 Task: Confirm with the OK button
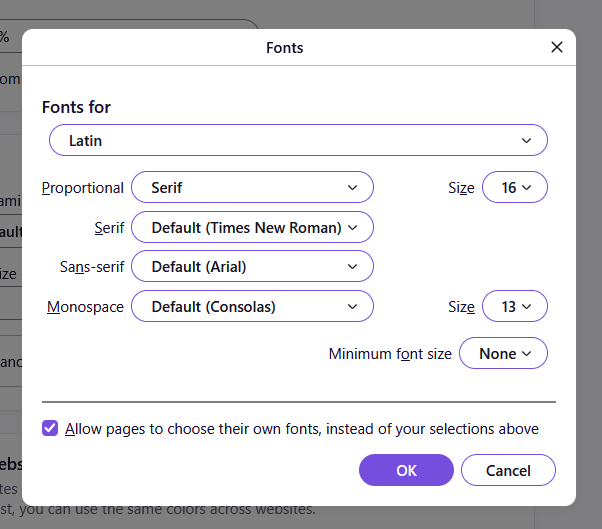pos(406,470)
